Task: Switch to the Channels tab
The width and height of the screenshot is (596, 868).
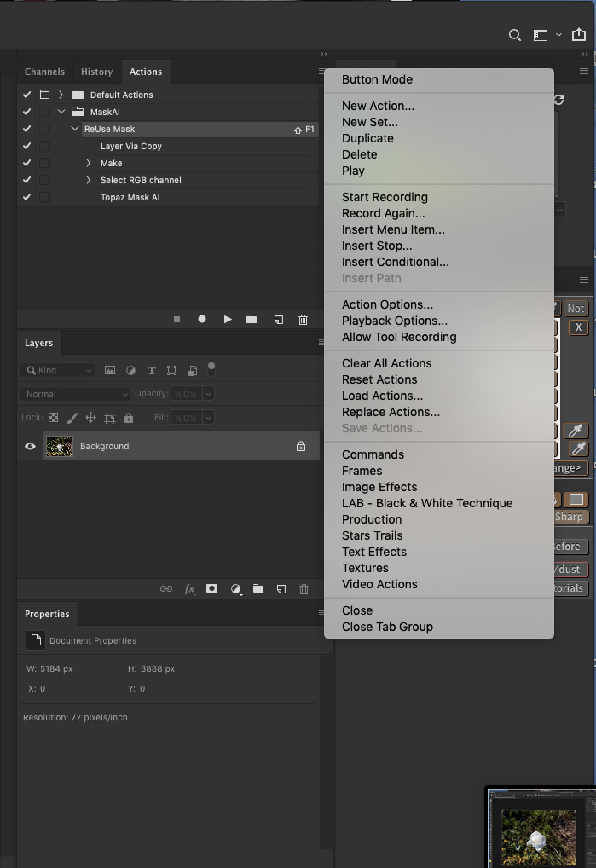Action: point(45,72)
